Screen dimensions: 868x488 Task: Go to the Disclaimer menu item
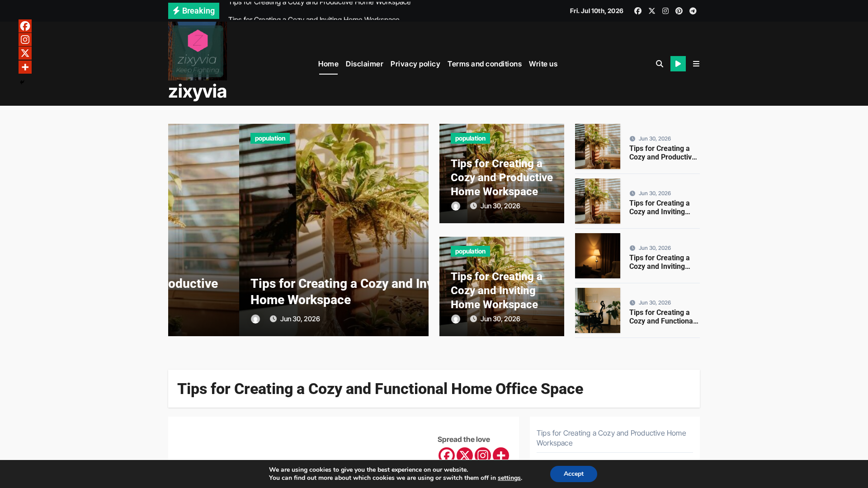[x=364, y=64]
